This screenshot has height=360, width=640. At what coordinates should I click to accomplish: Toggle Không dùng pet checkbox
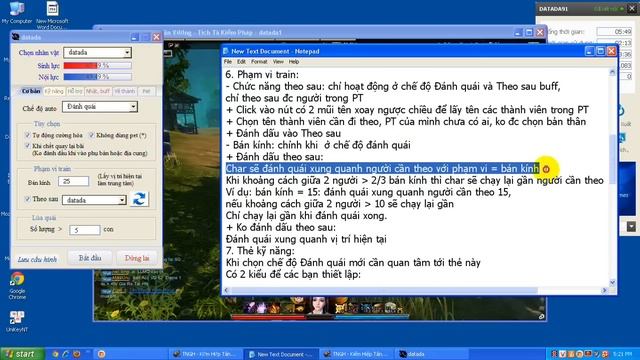pos(92,135)
